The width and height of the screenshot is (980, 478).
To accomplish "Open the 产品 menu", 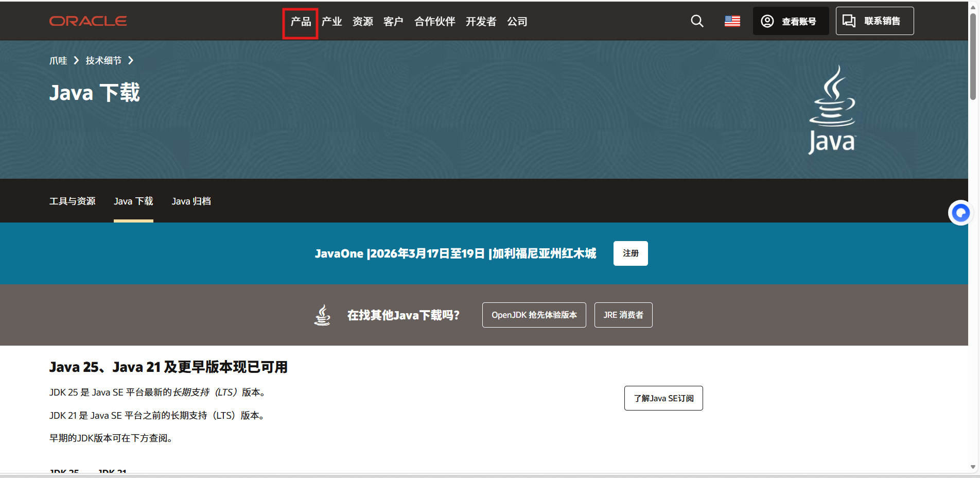I will pyautogui.click(x=301, y=22).
